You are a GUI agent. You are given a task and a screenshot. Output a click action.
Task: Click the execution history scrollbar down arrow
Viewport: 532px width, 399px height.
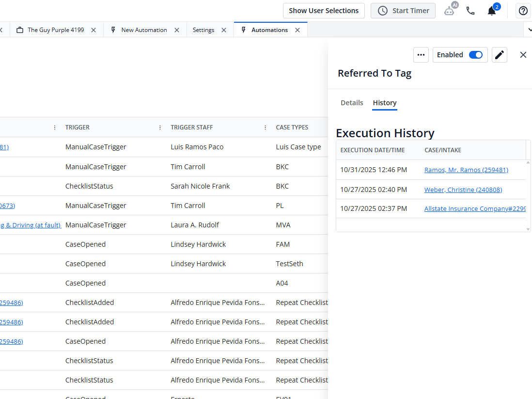(x=528, y=229)
